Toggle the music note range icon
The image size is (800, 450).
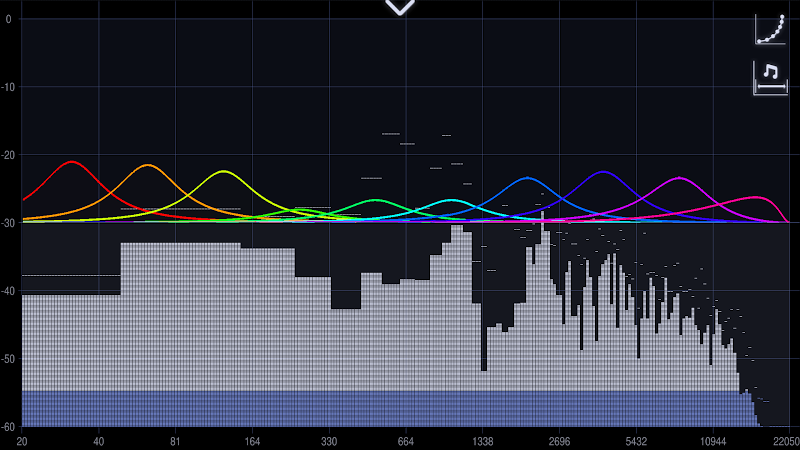pyautogui.click(x=770, y=78)
